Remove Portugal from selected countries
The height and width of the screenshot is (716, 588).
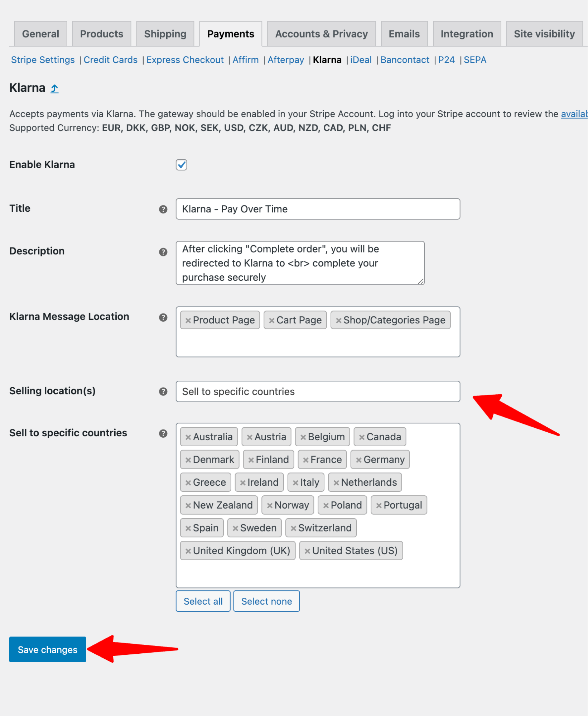coord(379,506)
